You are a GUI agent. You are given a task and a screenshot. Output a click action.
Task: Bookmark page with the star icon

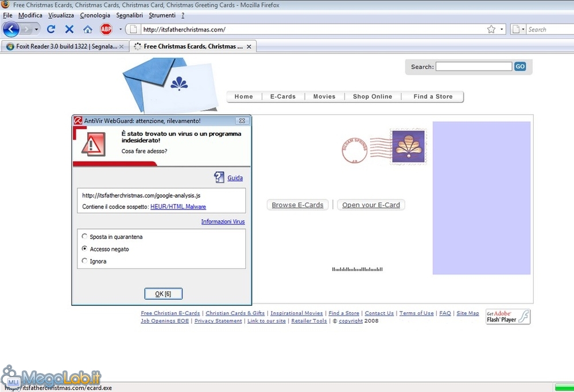point(491,29)
